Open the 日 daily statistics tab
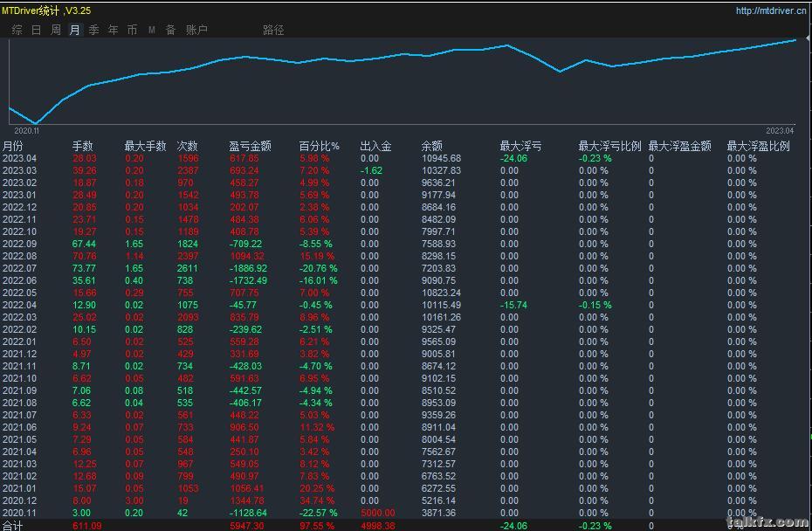This screenshot has width=812, height=531. point(37,30)
